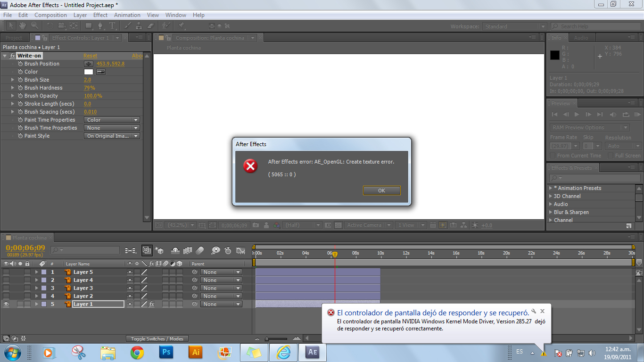Switch to the Audio panel tab

[581, 38]
